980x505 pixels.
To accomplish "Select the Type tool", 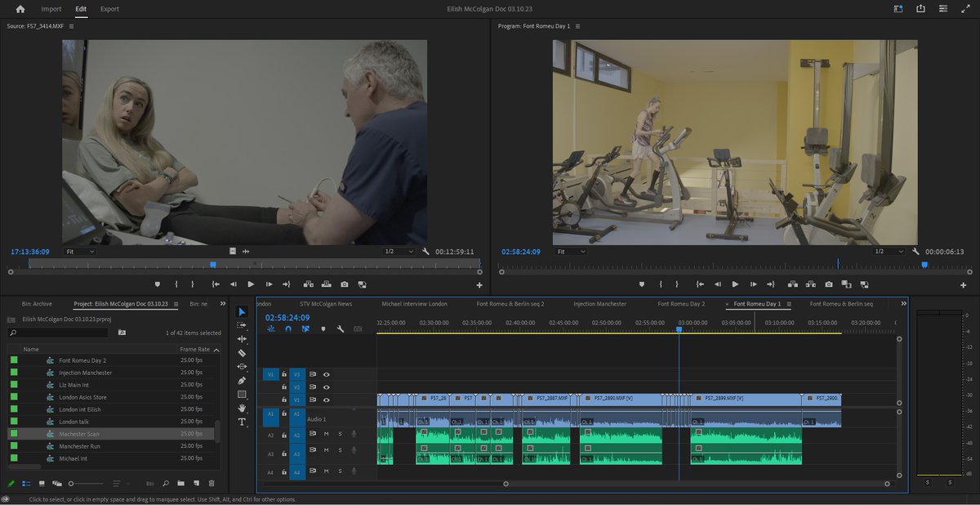I will pyautogui.click(x=242, y=422).
